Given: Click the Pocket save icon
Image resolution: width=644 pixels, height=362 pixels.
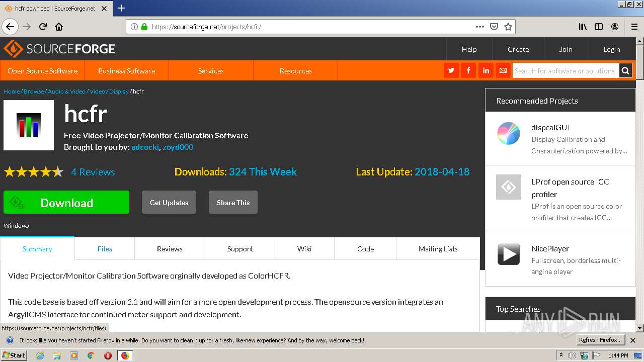Looking at the screenshot, I should tap(494, 27).
